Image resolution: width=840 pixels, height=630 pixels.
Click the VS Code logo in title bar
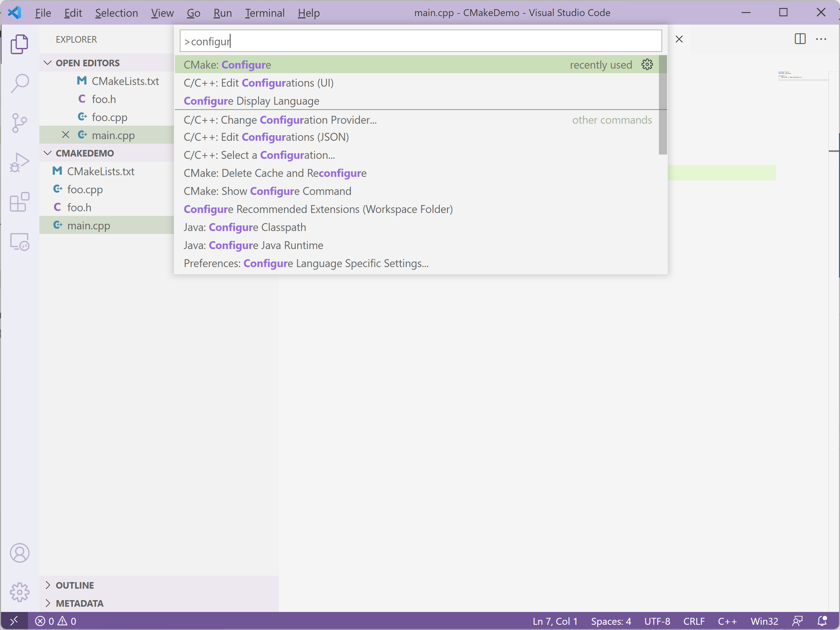14,12
